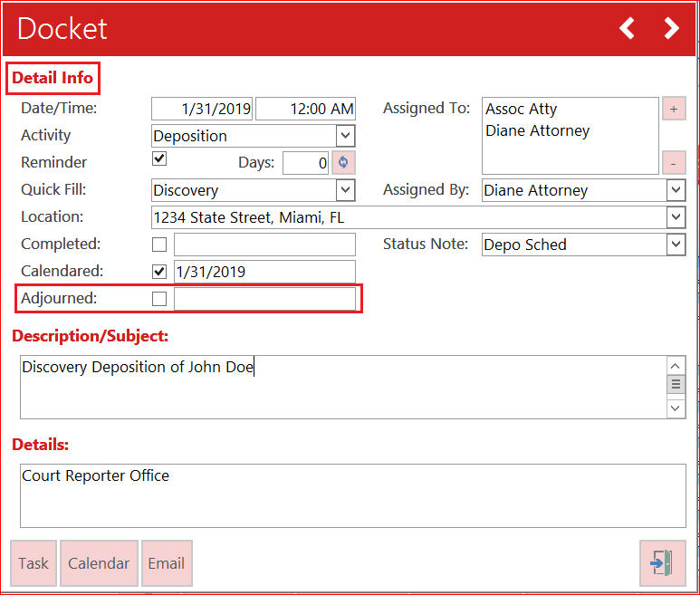Toggle the Reminder checkbox
The width and height of the screenshot is (700, 595).
tap(159, 158)
